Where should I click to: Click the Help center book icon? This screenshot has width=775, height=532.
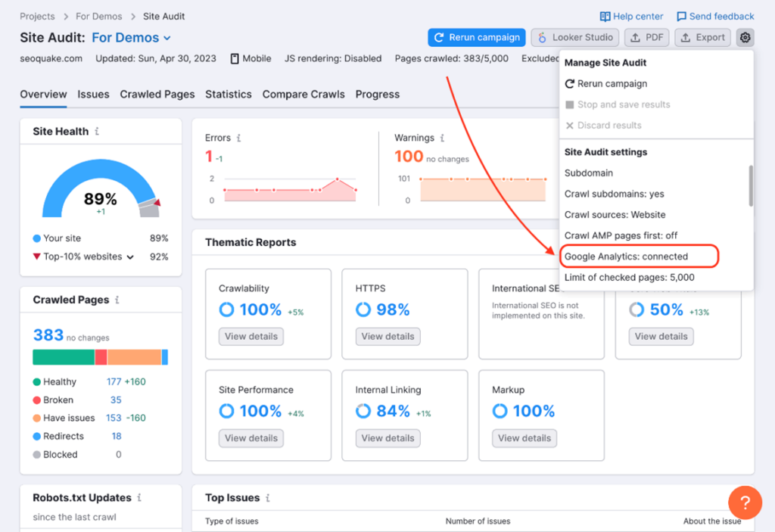(605, 17)
